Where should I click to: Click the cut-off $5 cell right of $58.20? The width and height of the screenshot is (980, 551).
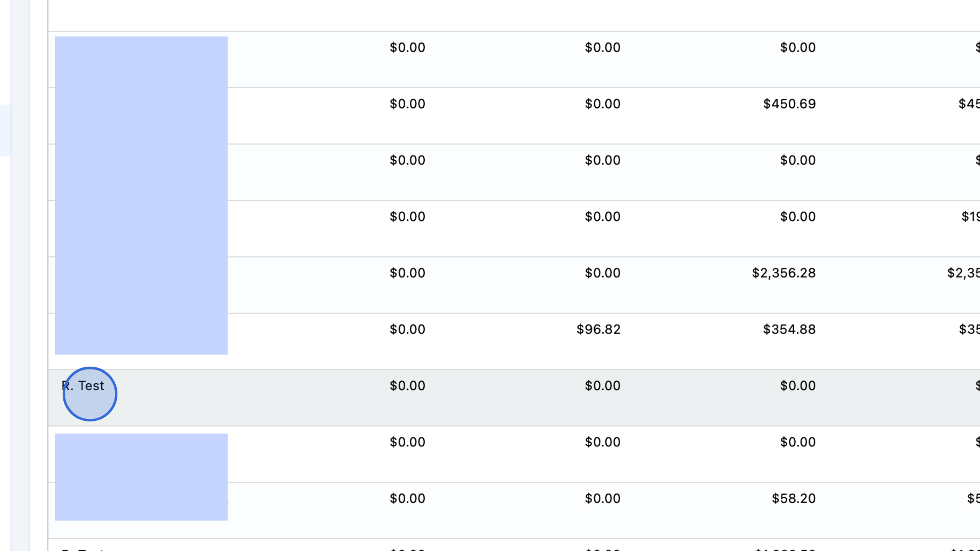[973, 498]
